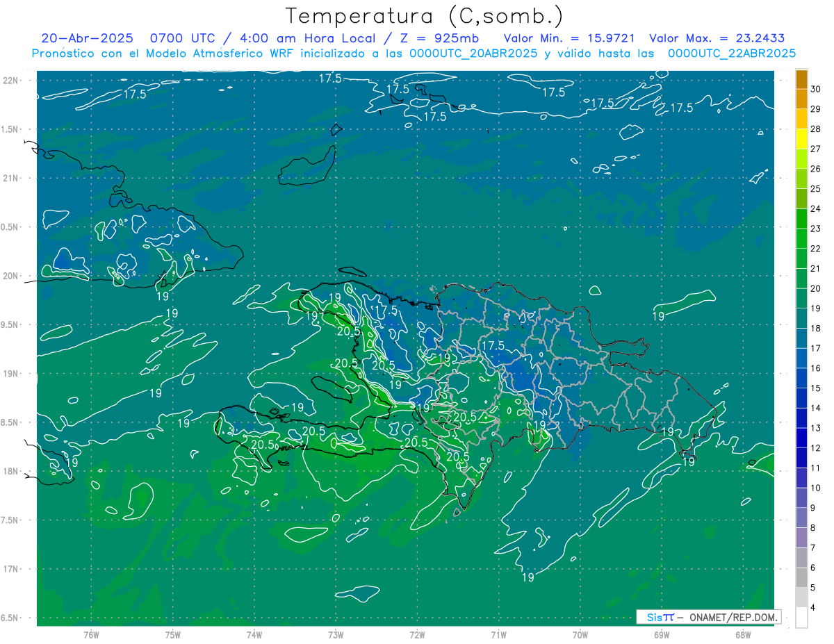Click the "22" value on the color scale
834x644 pixels.
click(816, 249)
